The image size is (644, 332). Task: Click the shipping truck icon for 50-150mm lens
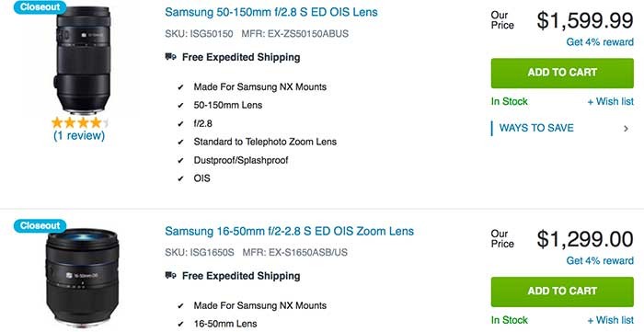click(171, 57)
